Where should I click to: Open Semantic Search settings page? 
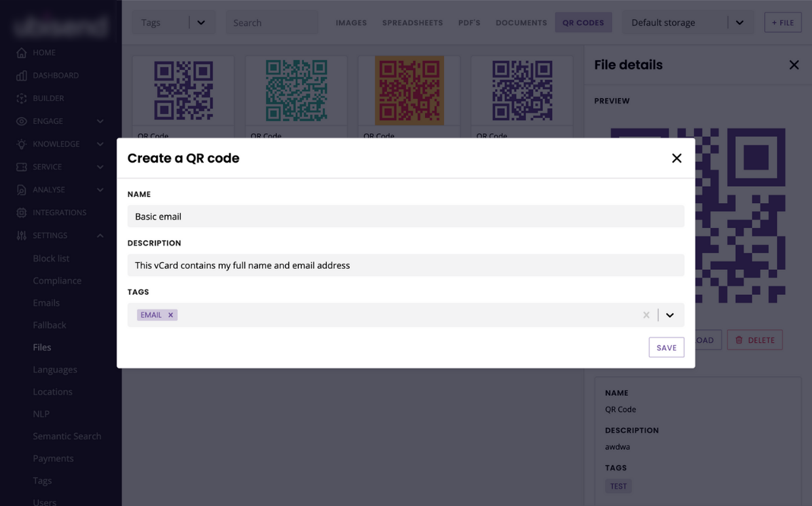pos(67,437)
